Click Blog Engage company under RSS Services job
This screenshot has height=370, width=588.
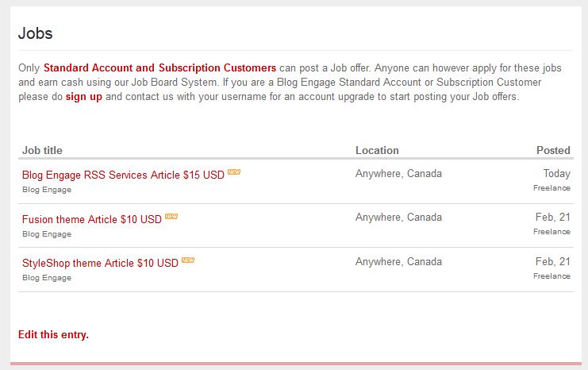pyautogui.click(x=47, y=190)
